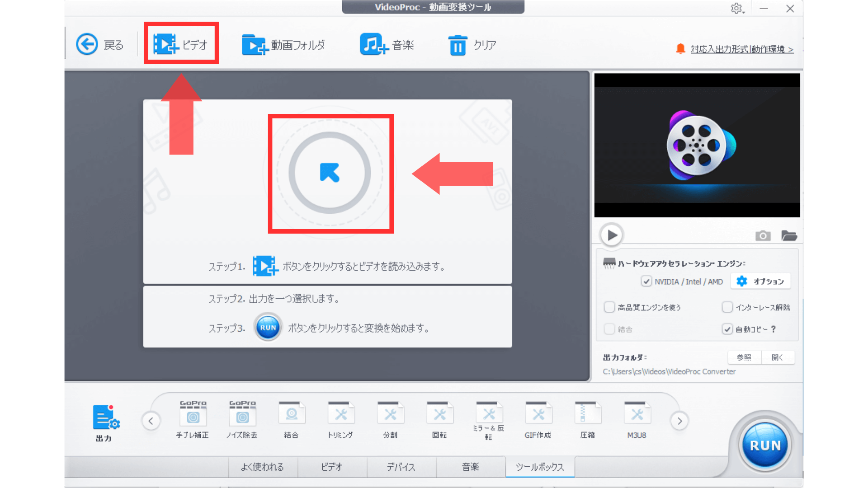Close the VideoProc window
Viewport: 868px width, 488px height.
[790, 9]
